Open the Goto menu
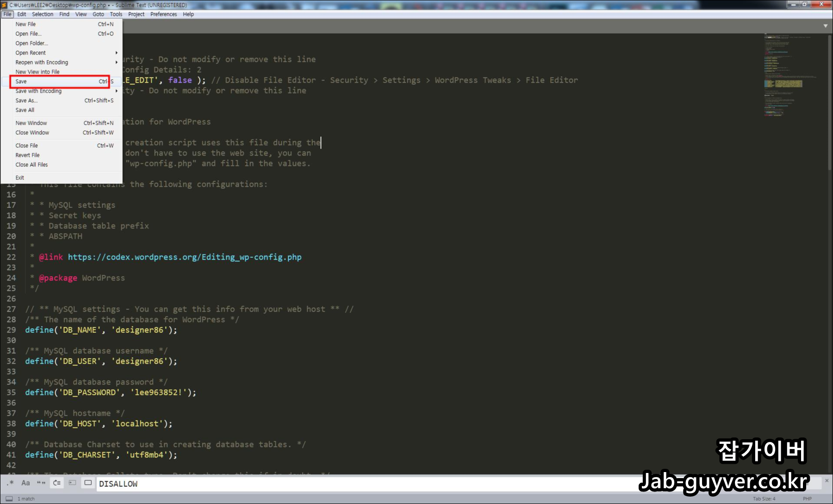This screenshot has height=504, width=833. coord(98,14)
